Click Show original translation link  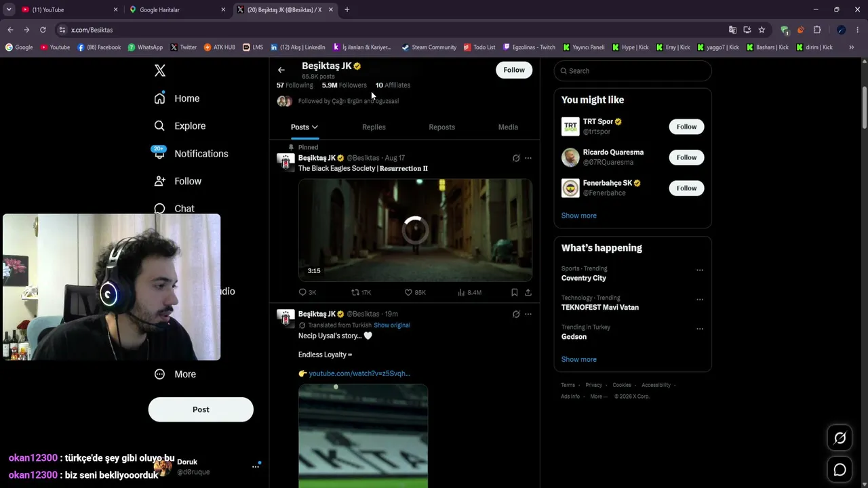point(392,325)
